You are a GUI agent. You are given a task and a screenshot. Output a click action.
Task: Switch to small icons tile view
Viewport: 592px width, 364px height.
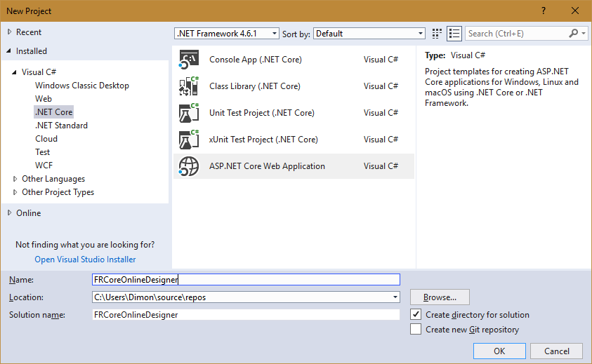(x=437, y=34)
